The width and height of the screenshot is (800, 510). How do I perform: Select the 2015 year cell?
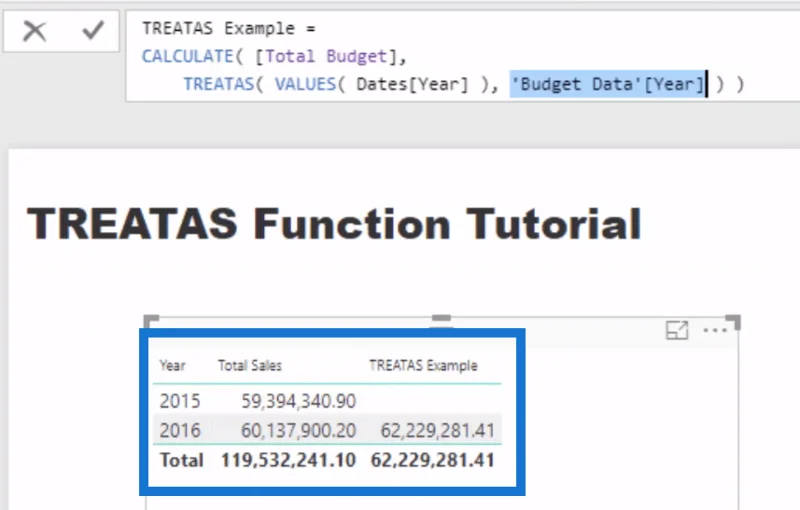pyautogui.click(x=180, y=401)
